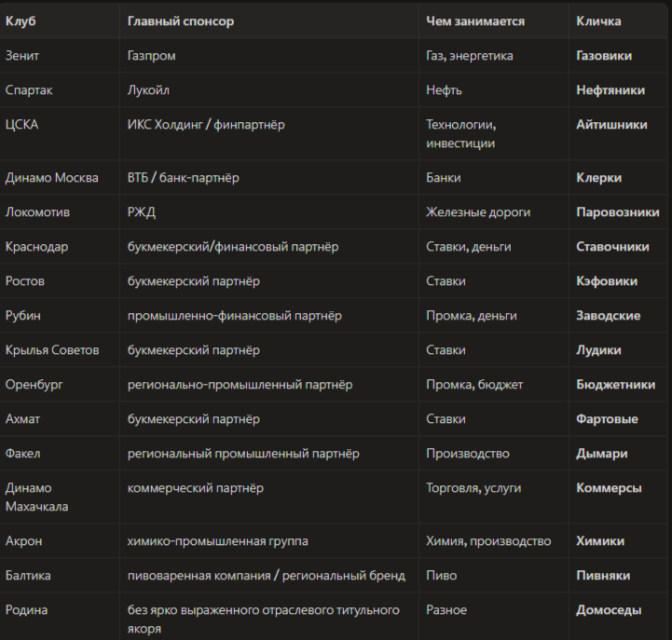Click the Кличка column header
The width and height of the screenshot is (672, 640).
598,21
